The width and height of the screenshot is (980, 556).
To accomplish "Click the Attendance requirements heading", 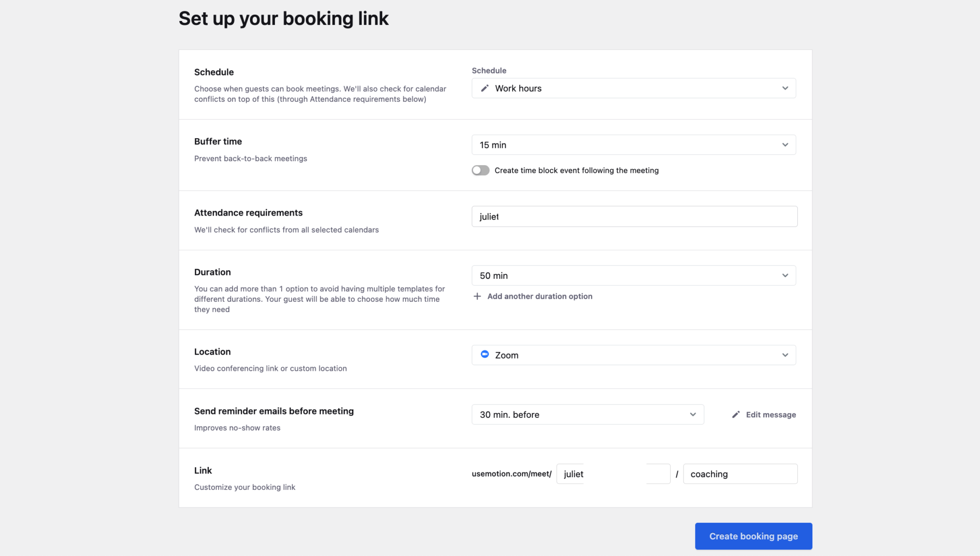I will click(x=248, y=213).
